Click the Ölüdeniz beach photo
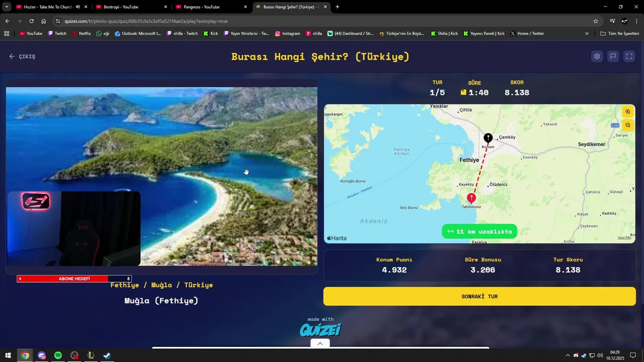644x362 pixels. [x=162, y=176]
